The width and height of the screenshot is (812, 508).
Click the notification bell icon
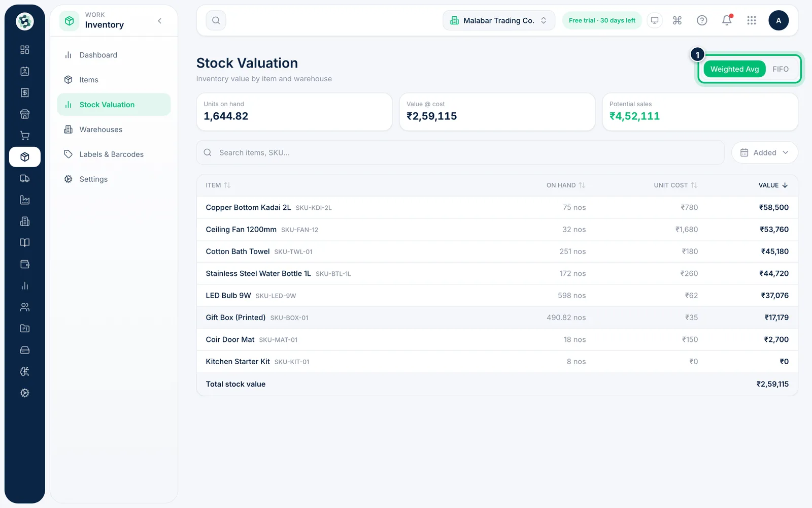point(727,20)
